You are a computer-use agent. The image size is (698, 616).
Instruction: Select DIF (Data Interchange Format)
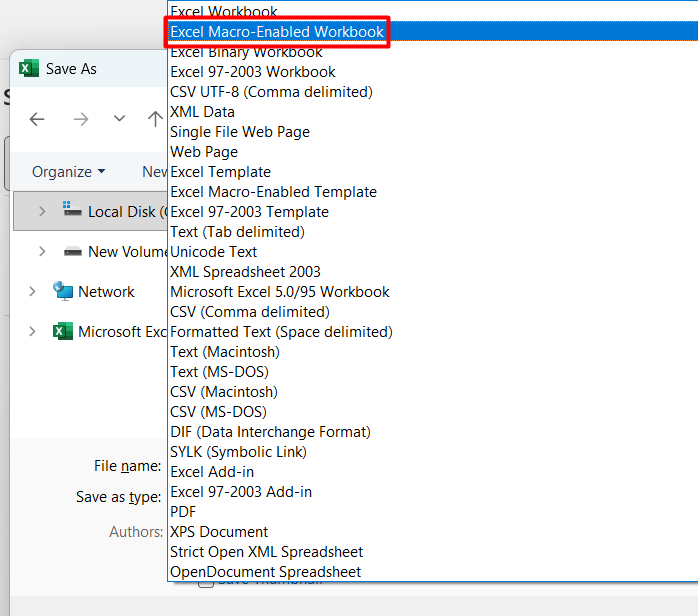[433, 432]
